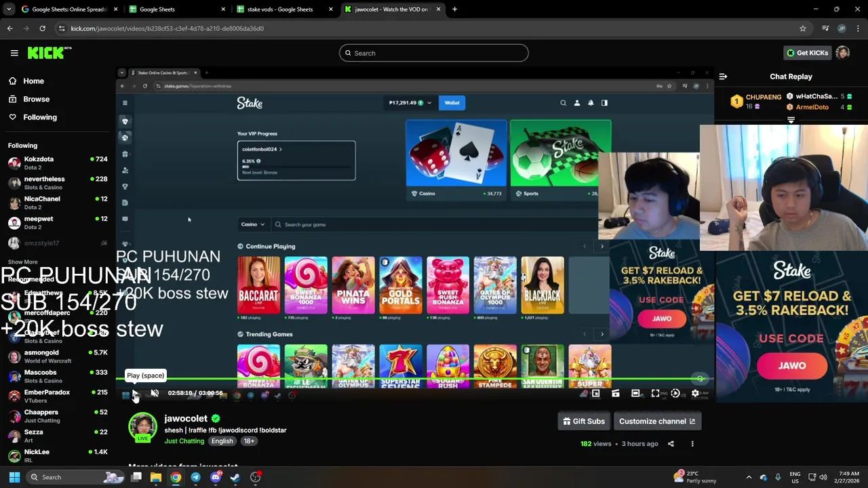
Task: Open the Chrome three-dot menu
Action: tap(858, 28)
